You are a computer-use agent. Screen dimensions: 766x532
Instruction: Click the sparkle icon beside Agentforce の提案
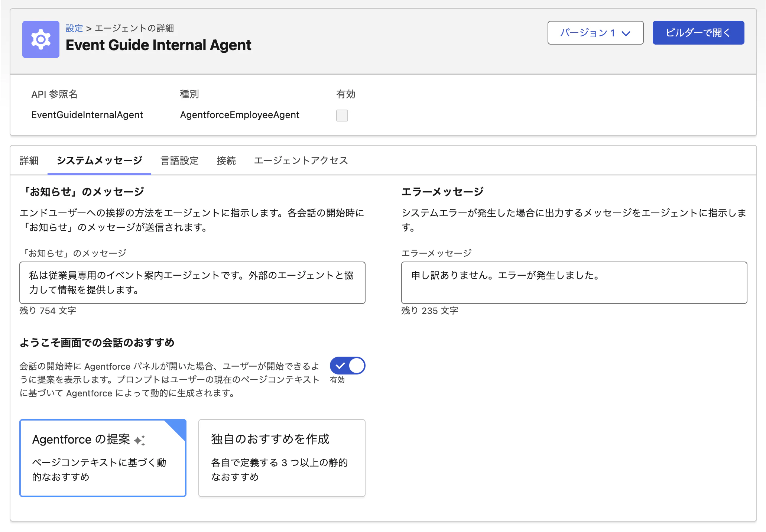point(139,440)
